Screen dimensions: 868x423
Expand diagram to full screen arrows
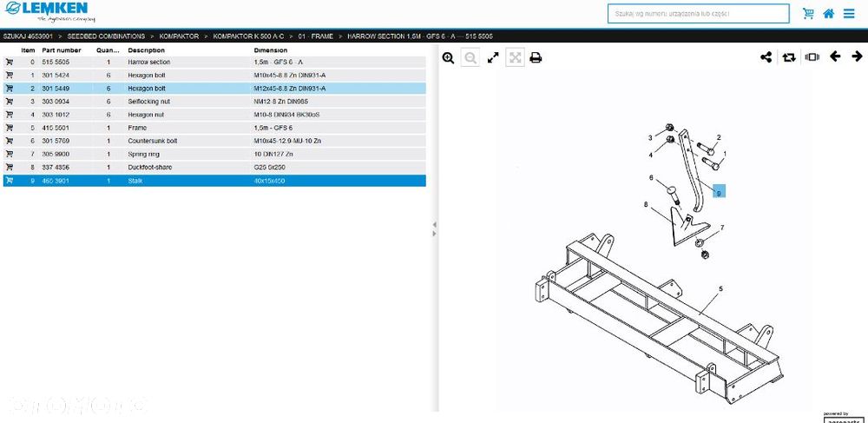tap(493, 57)
